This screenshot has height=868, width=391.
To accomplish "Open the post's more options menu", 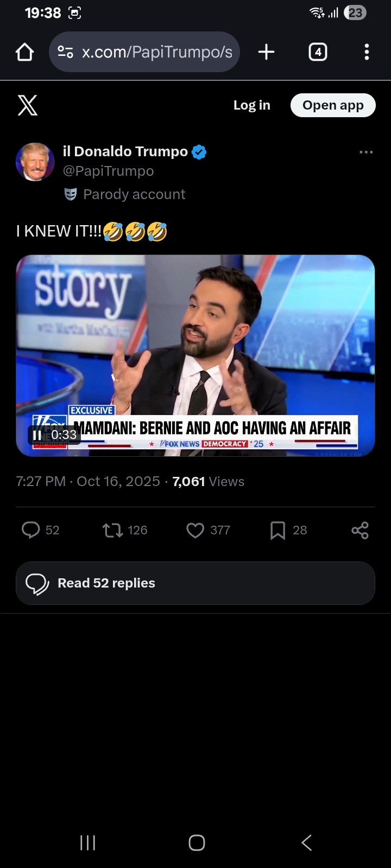I will pyautogui.click(x=366, y=152).
